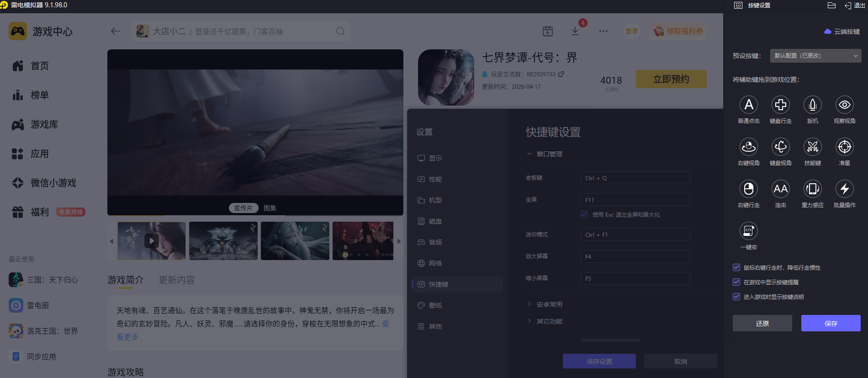Open the 预设按键 preset dropdown
The image size is (868, 378).
pyautogui.click(x=815, y=56)
